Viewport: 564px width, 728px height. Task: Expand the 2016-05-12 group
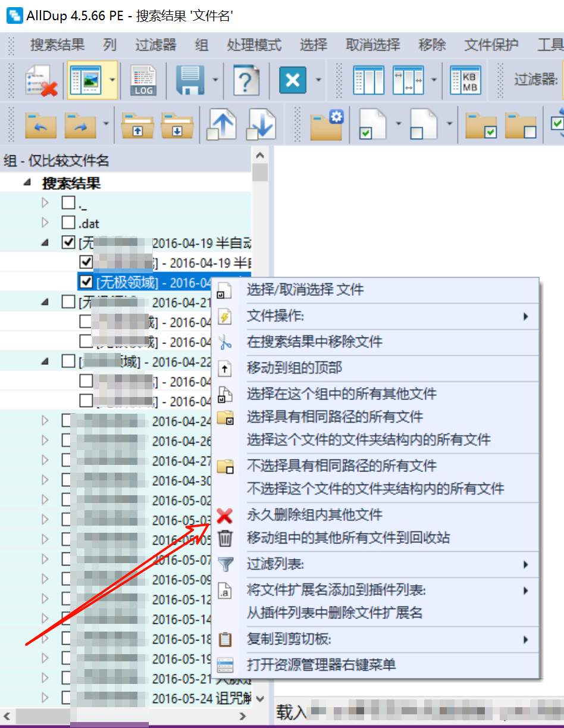[45, 599]
